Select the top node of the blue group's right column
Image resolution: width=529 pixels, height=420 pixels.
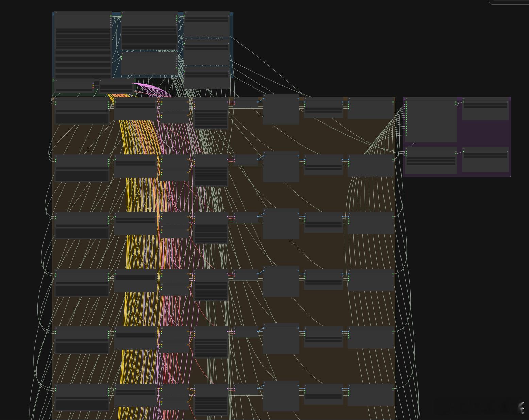point(207,24)
